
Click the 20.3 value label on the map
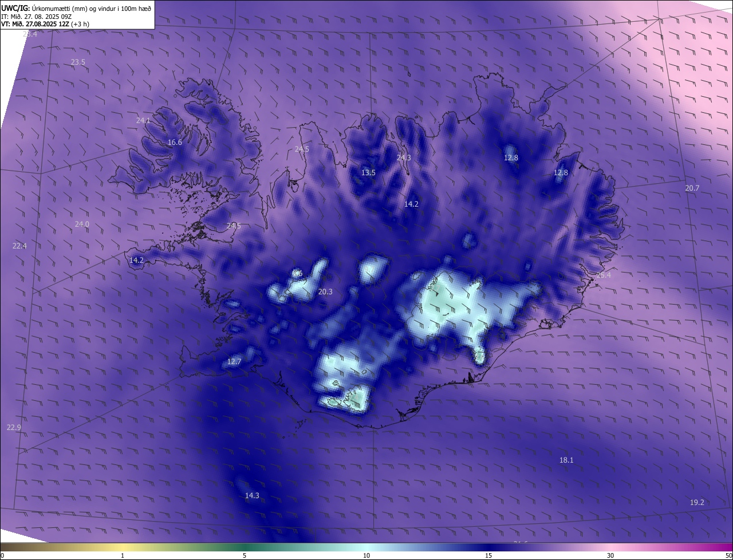pos(325,291)
